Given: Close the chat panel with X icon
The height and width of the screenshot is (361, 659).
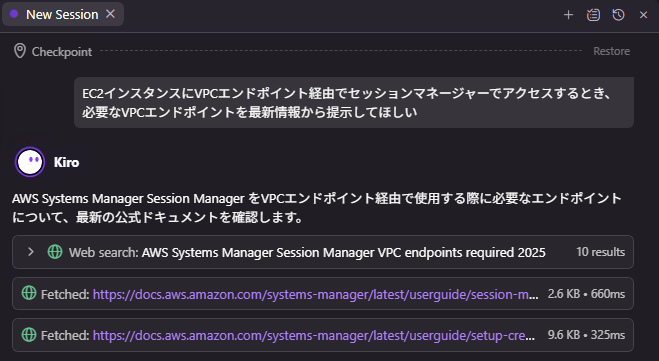Looking at the screenshot, I should (643, 15).
